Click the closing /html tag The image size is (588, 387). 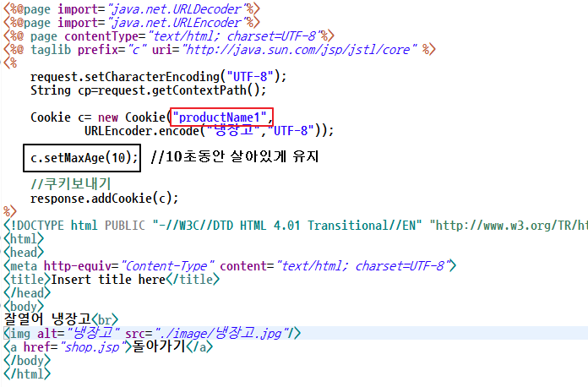click(27, 373)
